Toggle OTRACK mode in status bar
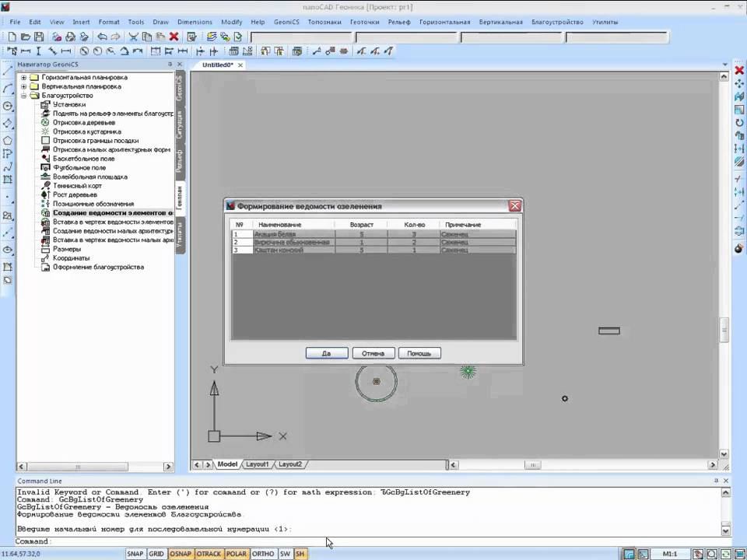 click(209, 554)
